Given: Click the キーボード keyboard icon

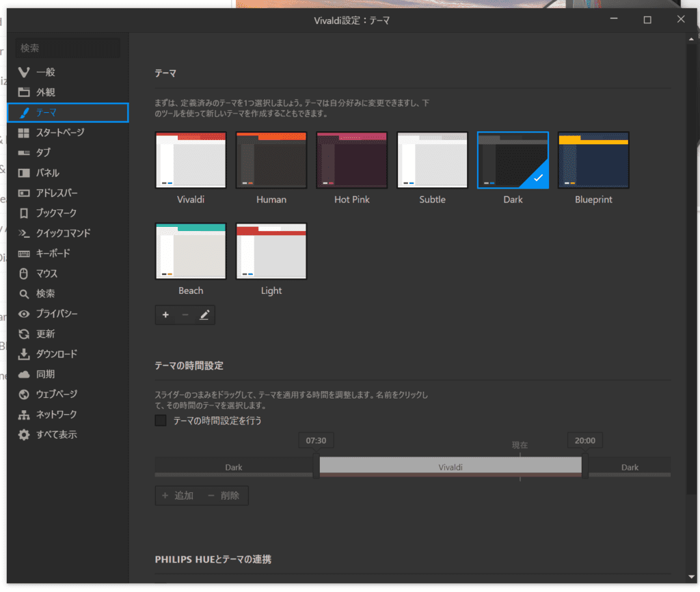Looking at the screenshot, I should click(24, 254).
